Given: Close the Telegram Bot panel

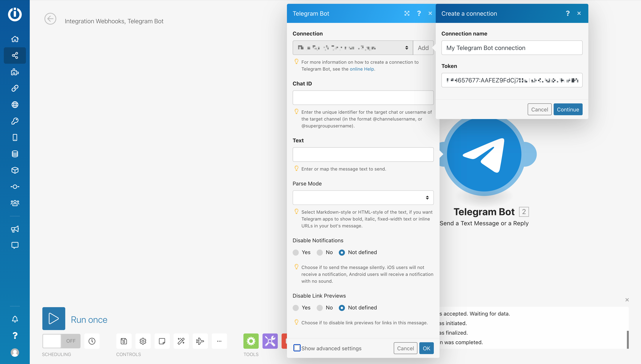Looking at the screenshot, I should point(430,13).
